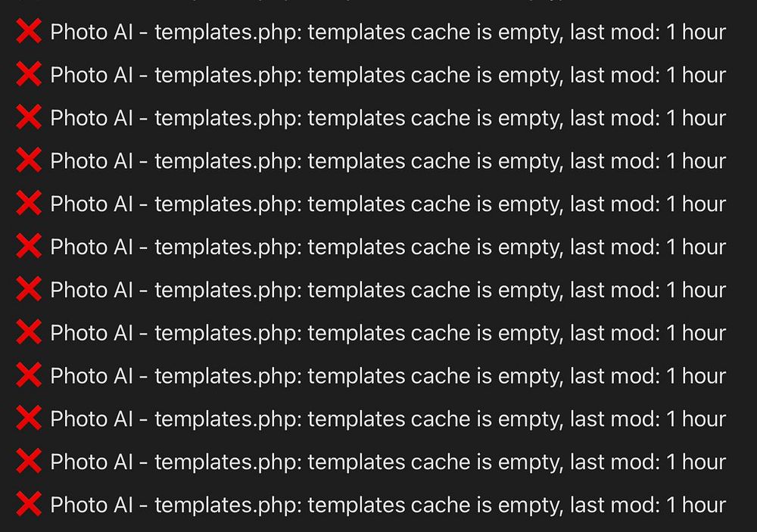Image resolution: width=757 pixels, height=532 pixels.
Task: Click the red X icon in the second row
Action: point(28,75)
